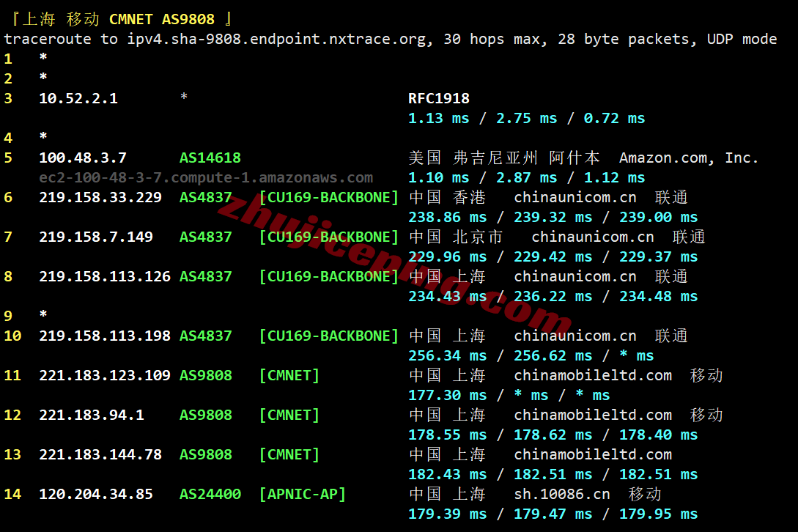Click ec2-100-48-3-7.compute-1.amazonaws.com hostname
Screen dimensions: 798x532
coord(206,177)
